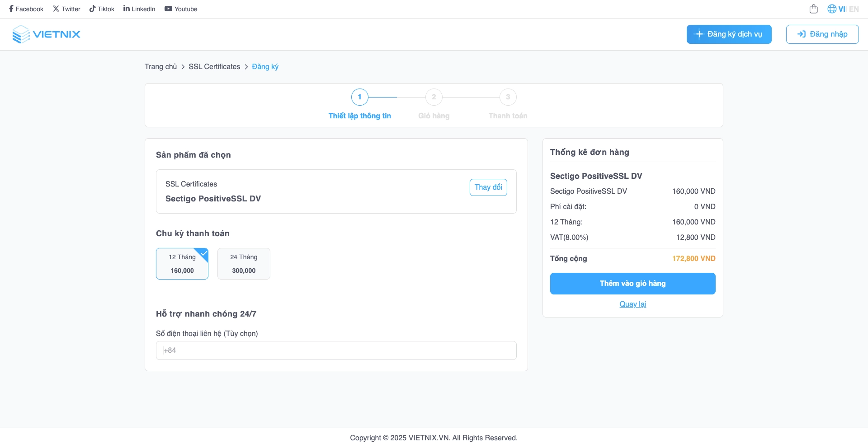Switch language to EN

pyautogui.click(x=854, y=9)
